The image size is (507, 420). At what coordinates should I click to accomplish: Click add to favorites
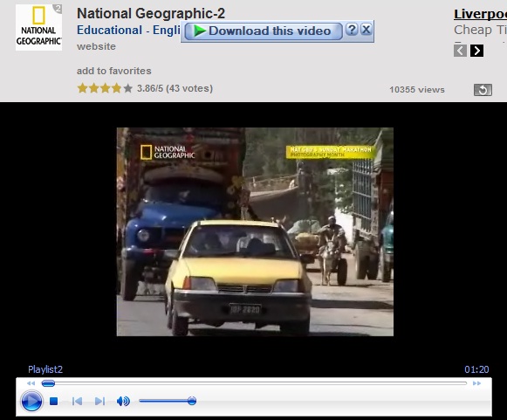113,71
